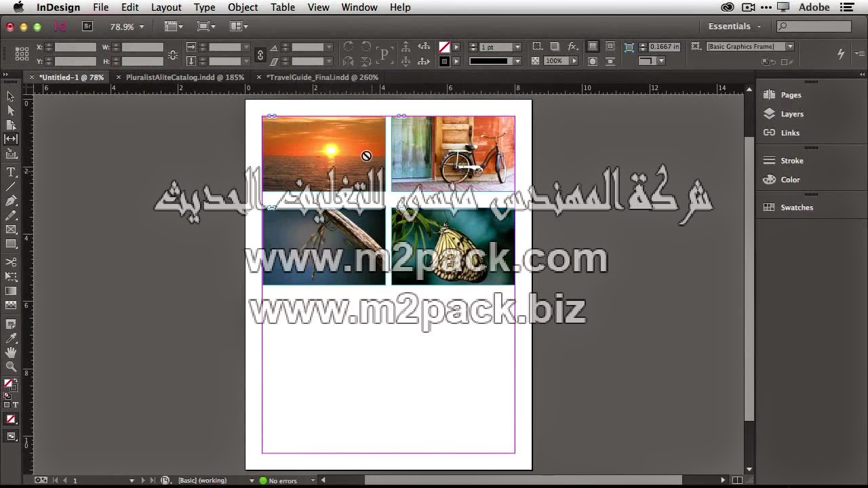Open the View Options dropdown
The height and width of the screenshot is (488, 868).
click(174, 26)
